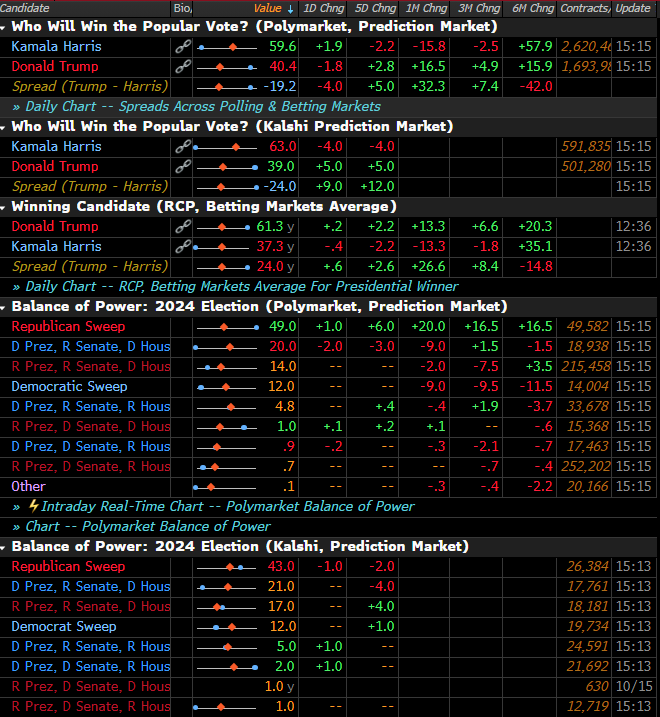Click Donald Trump bio link icon in Polymarket popular vote

182,67
